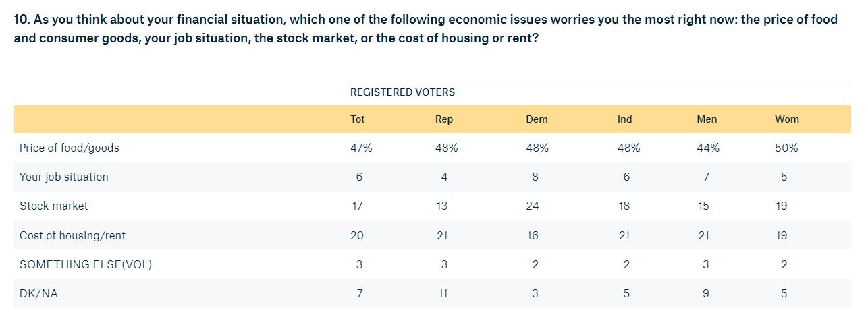Viewport: 868px width, 321px height.
Task: Click the Dem stock market value 24
Action: (533, 206)
